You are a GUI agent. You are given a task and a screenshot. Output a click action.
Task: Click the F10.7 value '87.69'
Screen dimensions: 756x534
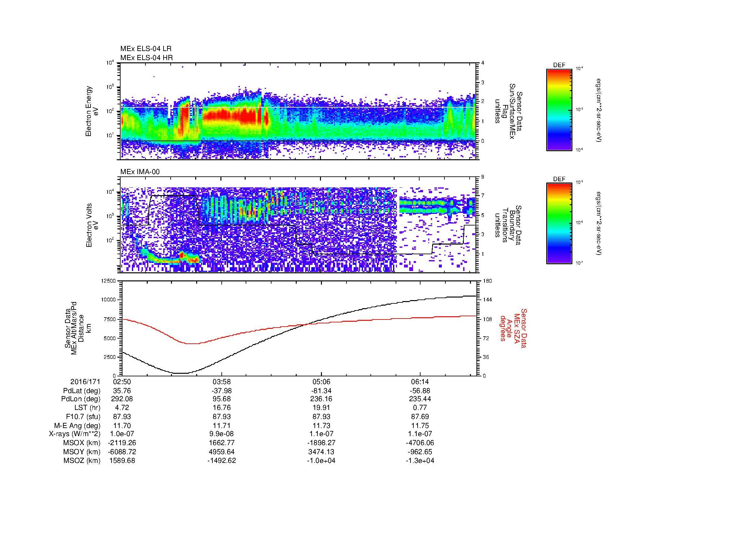point(420,416)
